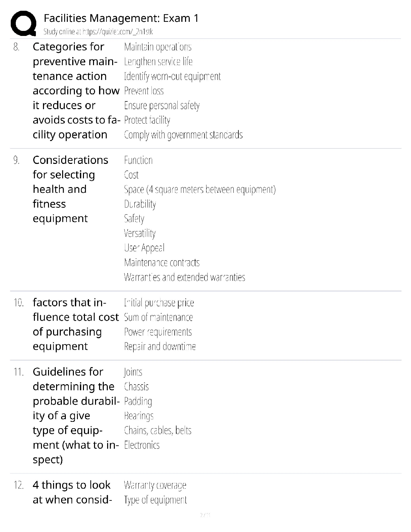
Task: Click the Quizlet Q logo icon
Action: click(24, 24)
